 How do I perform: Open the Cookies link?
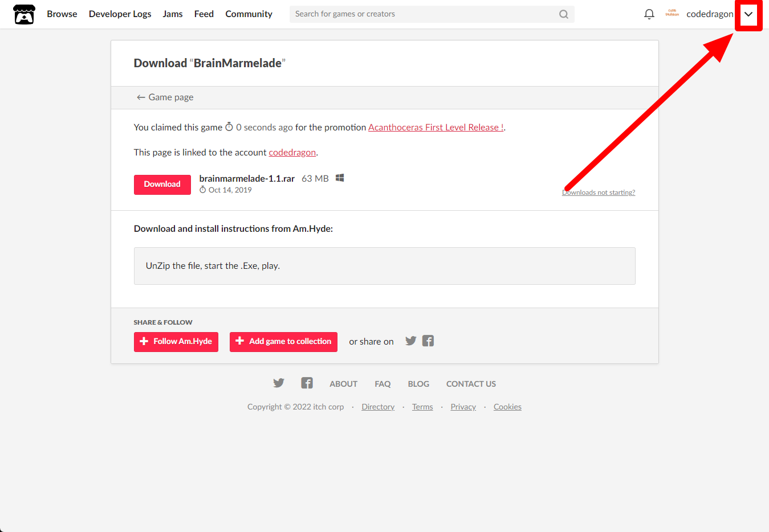click(x=507, y=407)
